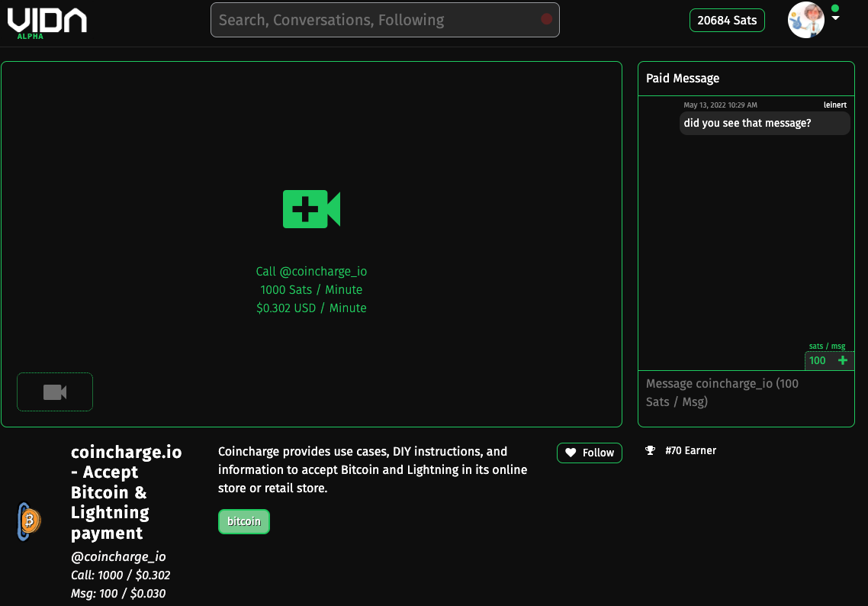Click the trophy icon by #70 Earner
The height and width of the screenshot is (606, 868).
tap(651, 450)
